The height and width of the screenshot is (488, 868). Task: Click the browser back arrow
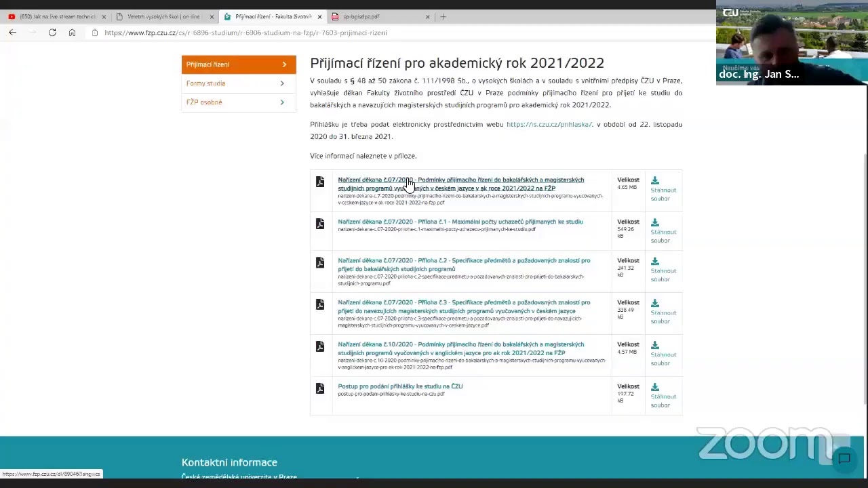[12, 33]
